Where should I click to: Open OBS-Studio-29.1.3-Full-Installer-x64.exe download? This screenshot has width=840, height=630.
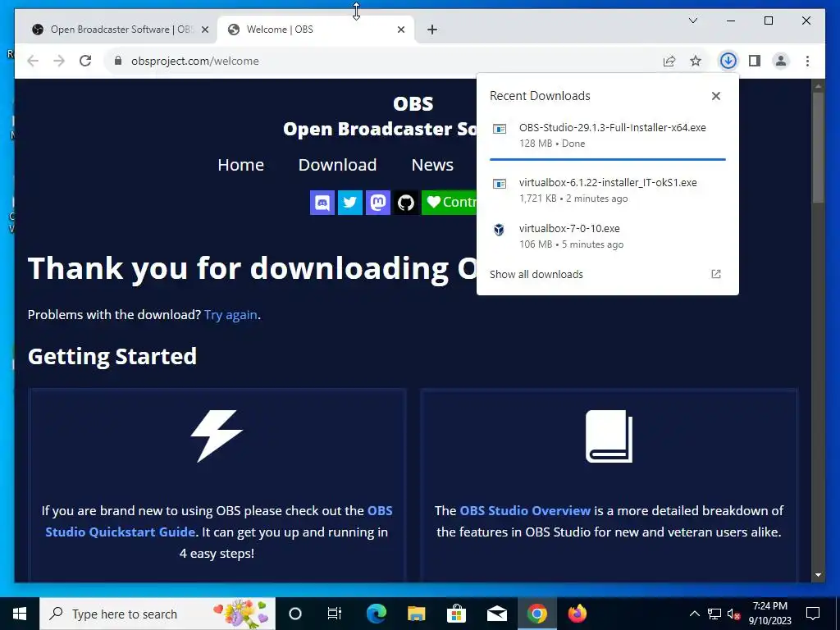(608, 135)
